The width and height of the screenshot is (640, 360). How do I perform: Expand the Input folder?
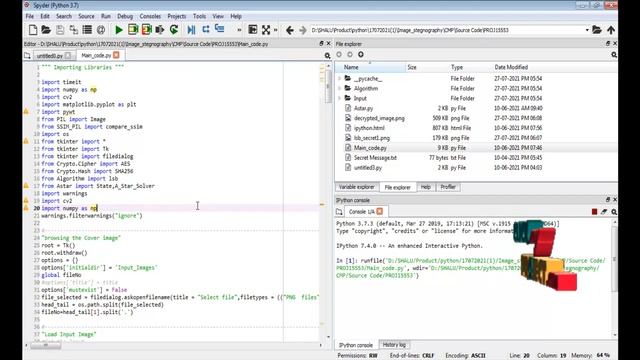point(339,98)
